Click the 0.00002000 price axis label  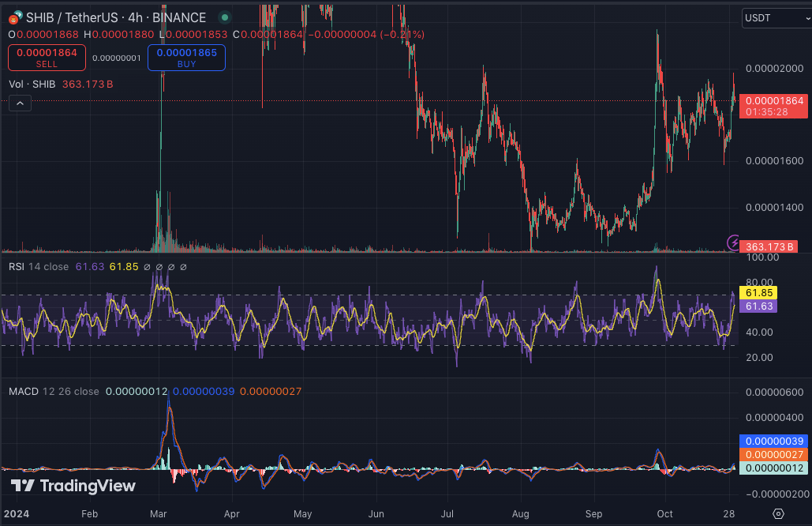(774, 69)
